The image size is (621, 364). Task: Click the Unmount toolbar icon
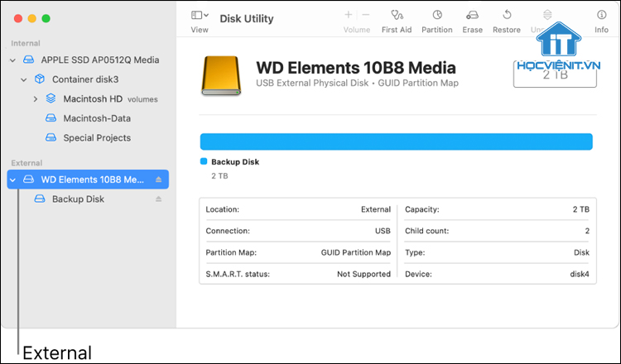[547, 15]
